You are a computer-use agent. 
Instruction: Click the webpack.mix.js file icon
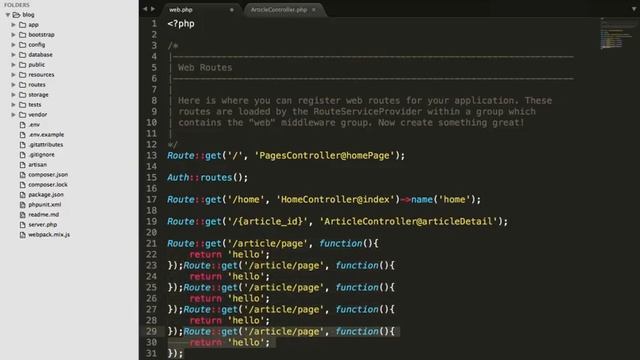click(x=23, y=235)
